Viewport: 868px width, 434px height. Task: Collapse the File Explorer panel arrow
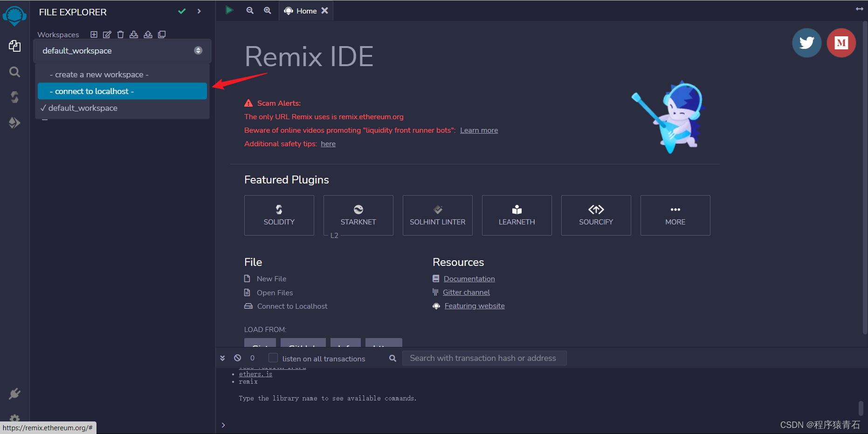pos(199,11)
